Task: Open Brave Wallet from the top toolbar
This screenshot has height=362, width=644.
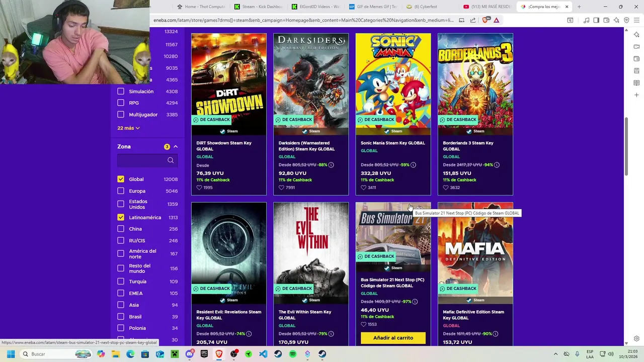Action: (606, 20)
